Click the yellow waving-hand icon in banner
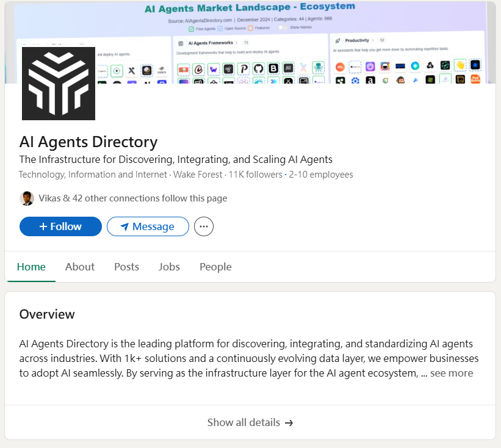This screenshot has height=448, width=501. point(460,65)
